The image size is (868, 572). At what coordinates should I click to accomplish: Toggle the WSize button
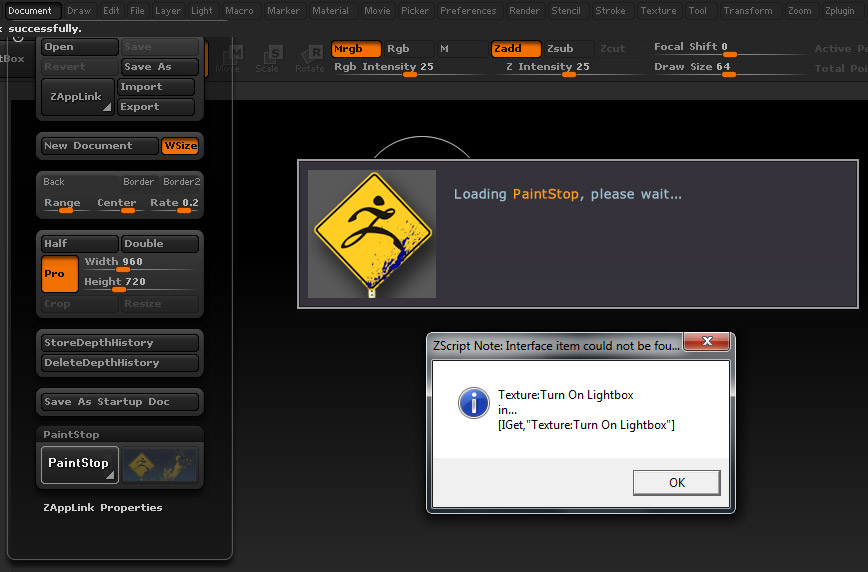coord(180,146)
